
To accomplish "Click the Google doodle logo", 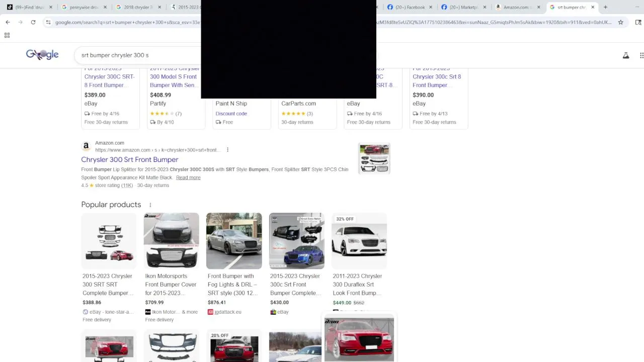I will 42,55.
